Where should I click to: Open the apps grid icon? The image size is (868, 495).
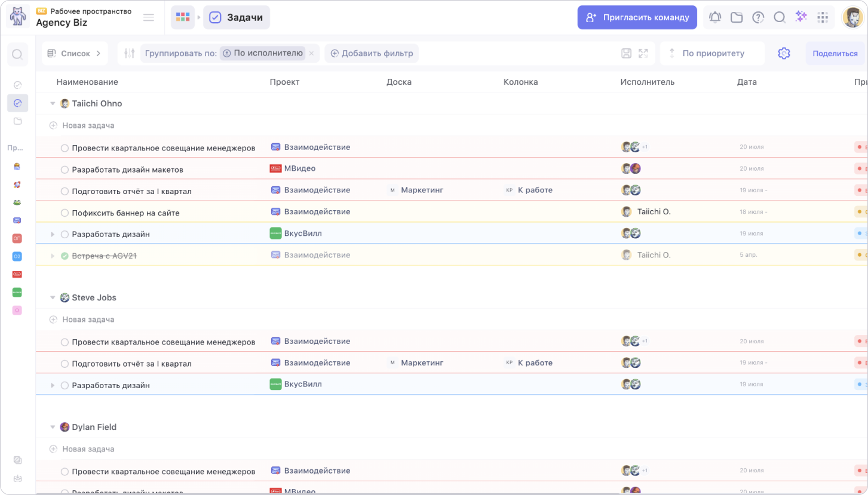pyautogui.click(x=823, y=17)
